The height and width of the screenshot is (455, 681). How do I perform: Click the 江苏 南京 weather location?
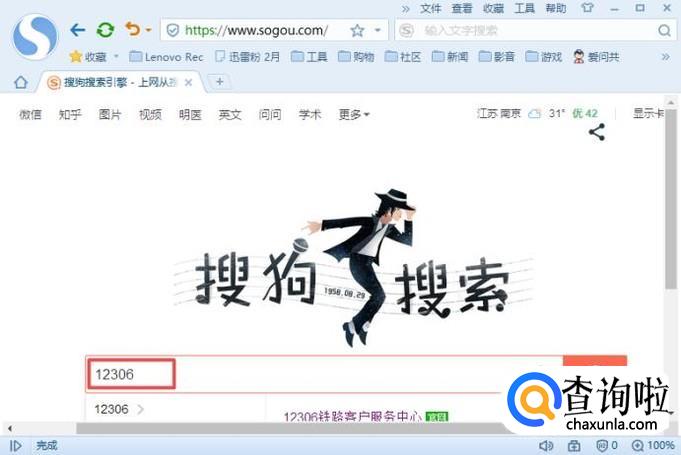coord(499,114)
